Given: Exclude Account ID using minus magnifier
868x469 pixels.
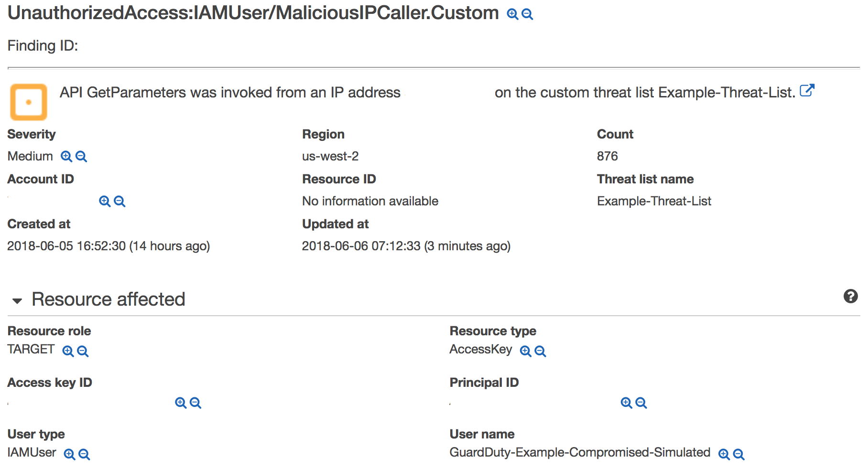Looking at the screenshot, I should coord(119,202).
